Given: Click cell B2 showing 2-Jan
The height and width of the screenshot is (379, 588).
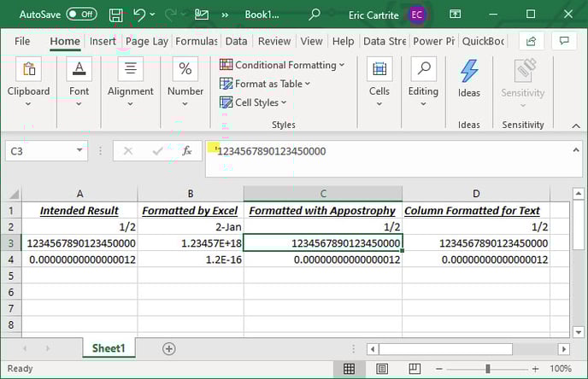Looking at the screenshot, I should [191, 226].
